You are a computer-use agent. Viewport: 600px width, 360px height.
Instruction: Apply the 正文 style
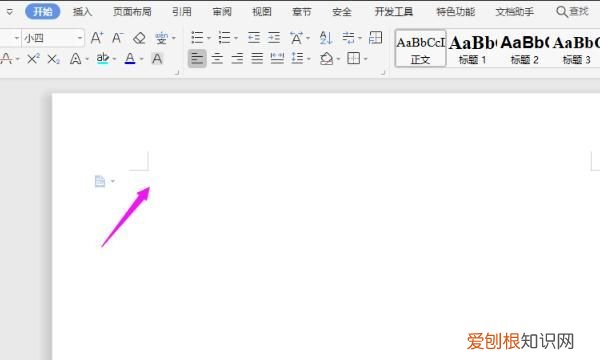(421, 49)
